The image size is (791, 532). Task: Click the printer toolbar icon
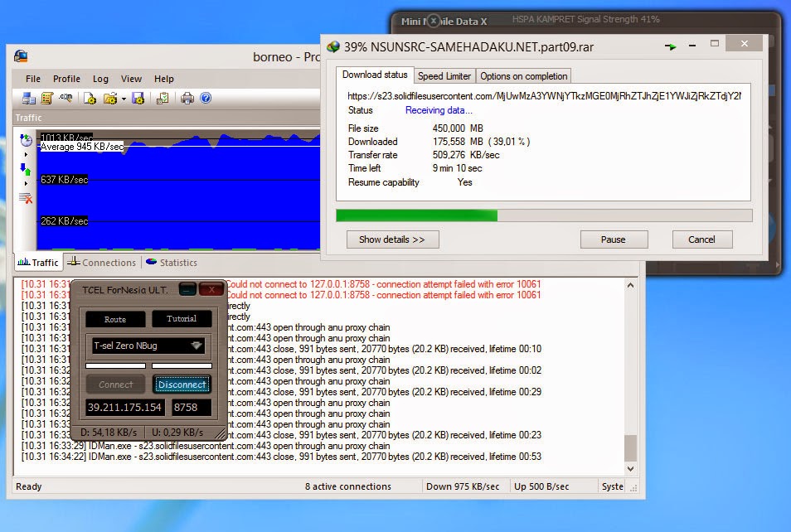click(x=187, y=98)
